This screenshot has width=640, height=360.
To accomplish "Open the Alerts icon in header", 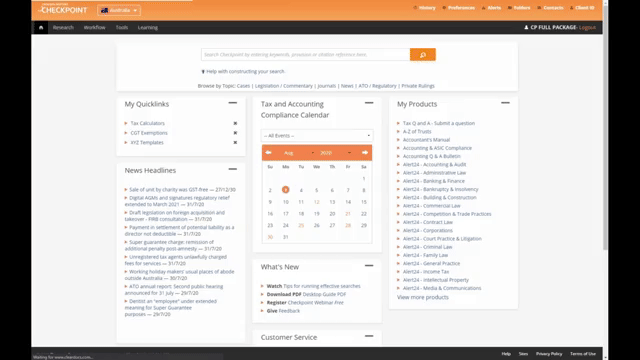I will pos(491,8).
